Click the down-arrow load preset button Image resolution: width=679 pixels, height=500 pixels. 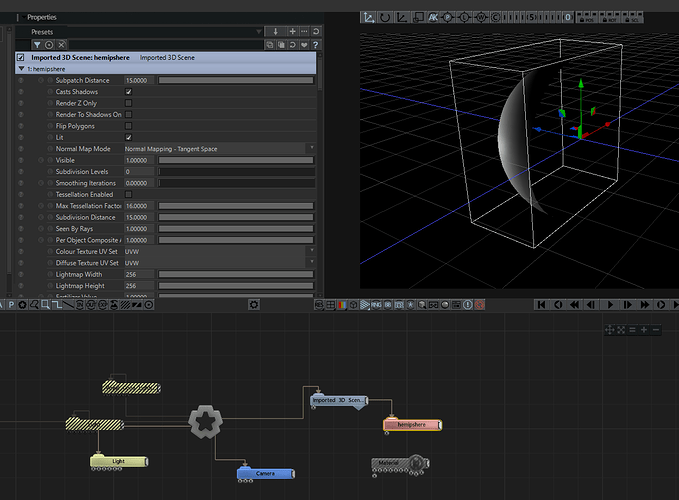coord(275,32)
